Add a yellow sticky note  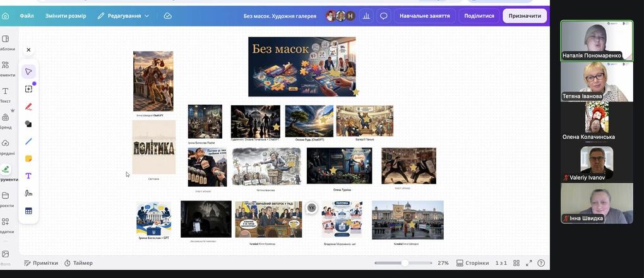click(28, 159)
